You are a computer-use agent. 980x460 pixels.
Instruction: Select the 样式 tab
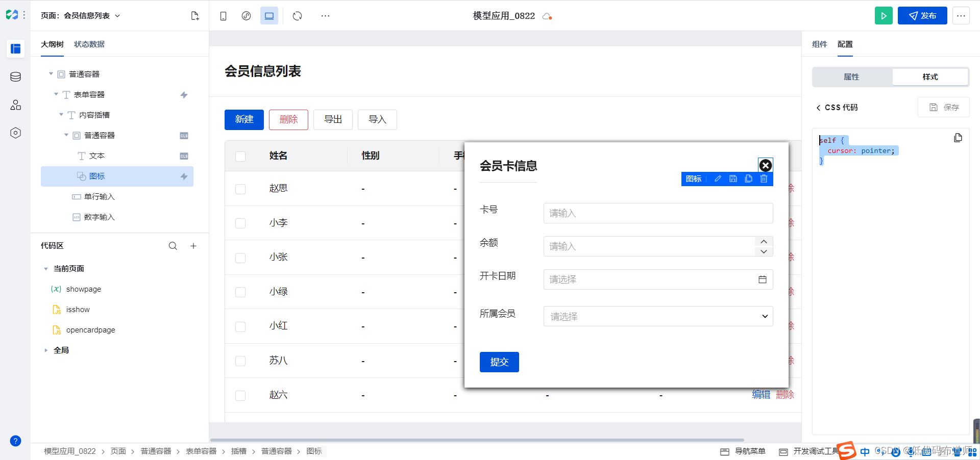930,77
